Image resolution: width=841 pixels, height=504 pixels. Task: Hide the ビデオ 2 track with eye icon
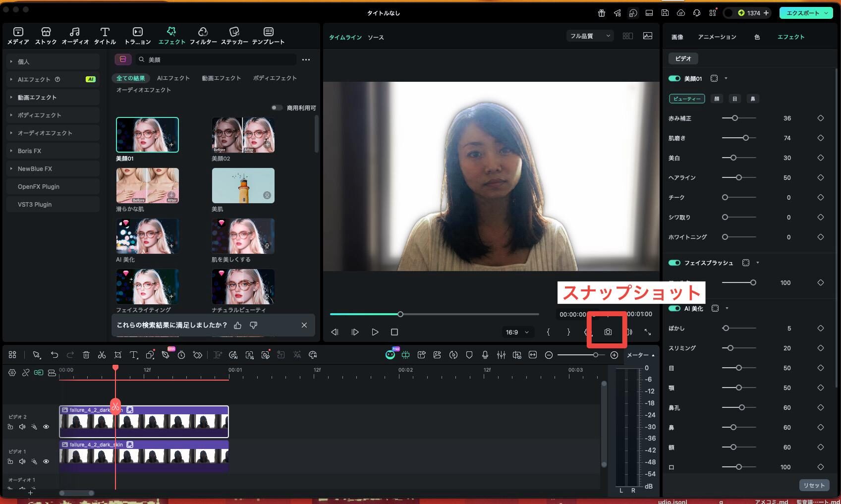tap(46, 427)
